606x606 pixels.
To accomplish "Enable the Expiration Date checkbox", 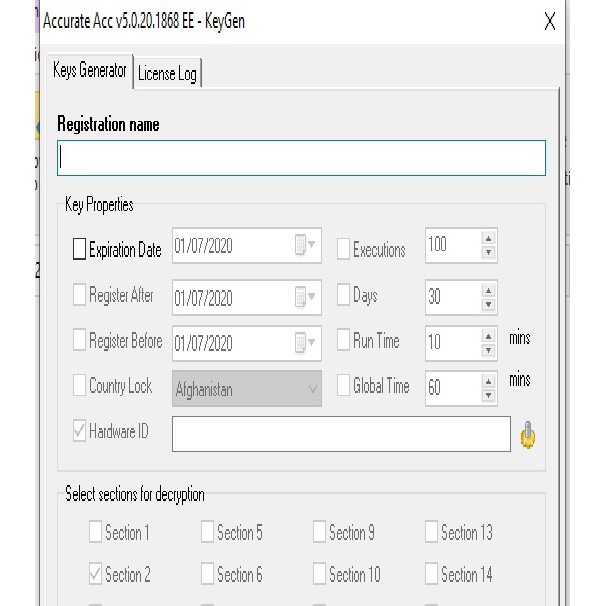I will point(79,249).
